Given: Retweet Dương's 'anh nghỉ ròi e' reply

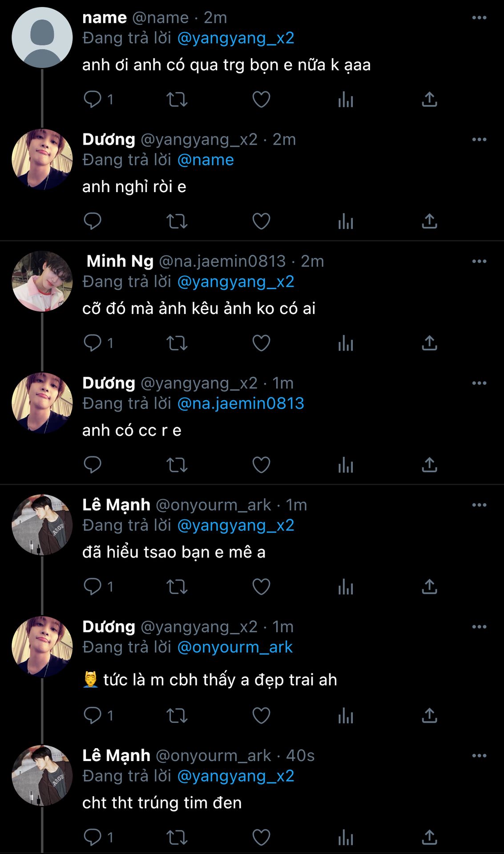Looking at the screenshot, I should (x=177, y=221).
